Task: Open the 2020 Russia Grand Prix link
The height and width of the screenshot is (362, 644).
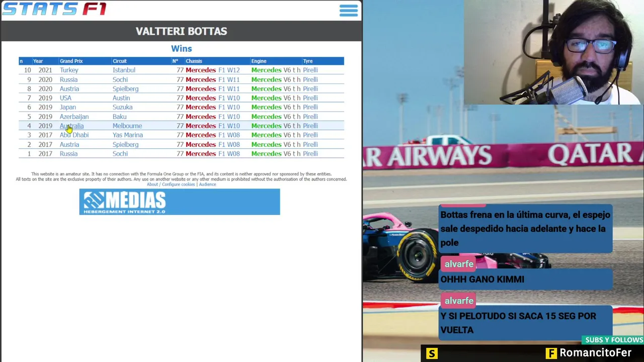Action: (68, 79)
